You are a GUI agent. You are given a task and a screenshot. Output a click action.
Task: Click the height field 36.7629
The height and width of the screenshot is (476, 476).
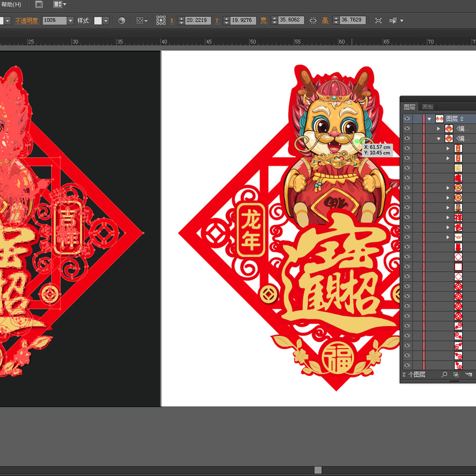click(x=353, y=20)
